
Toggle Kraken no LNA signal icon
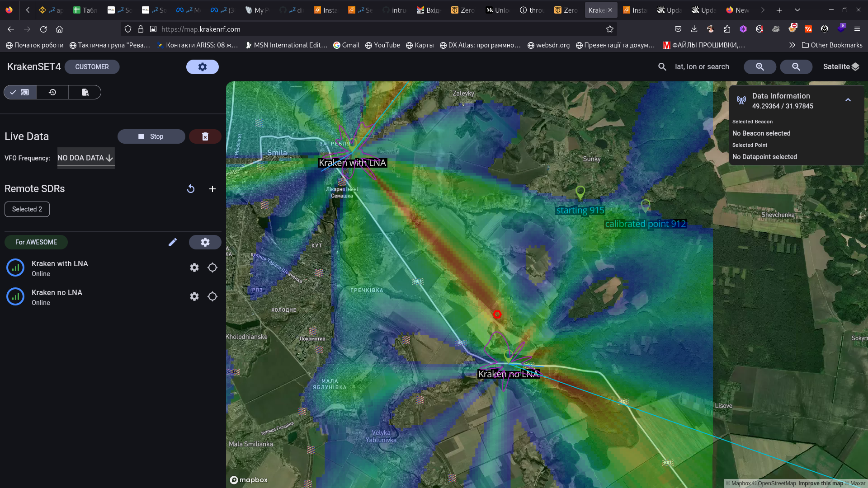15,296
